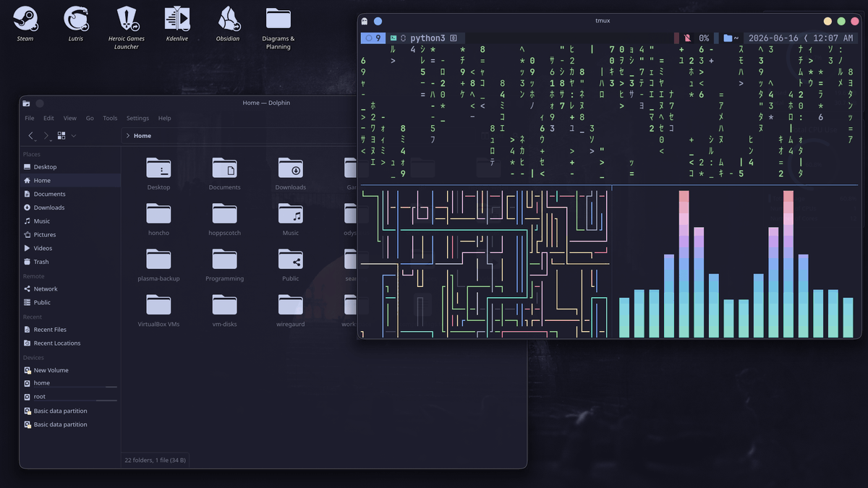868x488 pixels.
Task: Select the wiregaurd folder
Action: 291,311
